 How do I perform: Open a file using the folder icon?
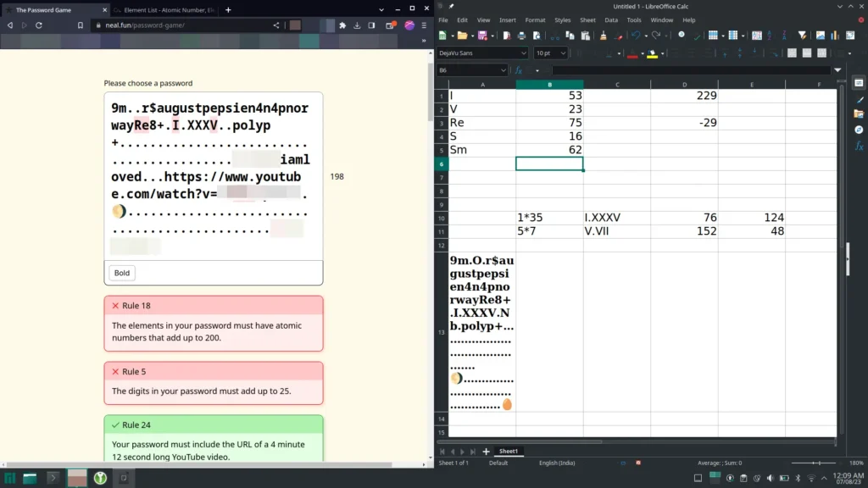462,36
